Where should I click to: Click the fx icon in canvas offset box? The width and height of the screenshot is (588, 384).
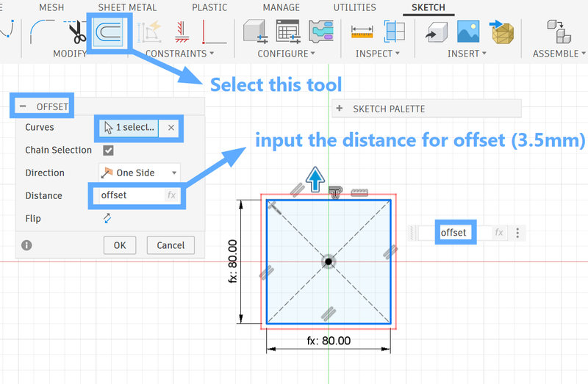pyautogui.click(x=499, y=232)
